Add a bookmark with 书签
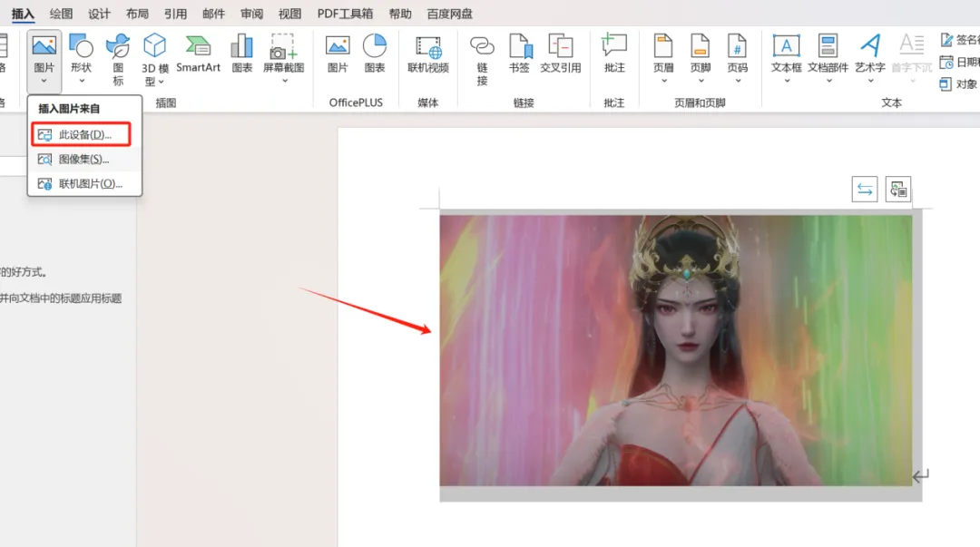Viewport: 980px width, 547px height. [x=519, y=54]
